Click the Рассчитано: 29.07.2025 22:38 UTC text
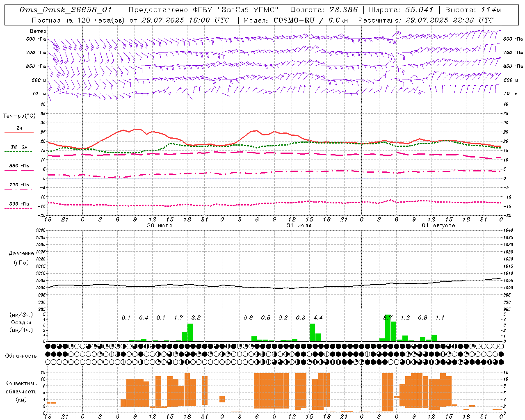The image size is (525, 420). click(426, 20)
